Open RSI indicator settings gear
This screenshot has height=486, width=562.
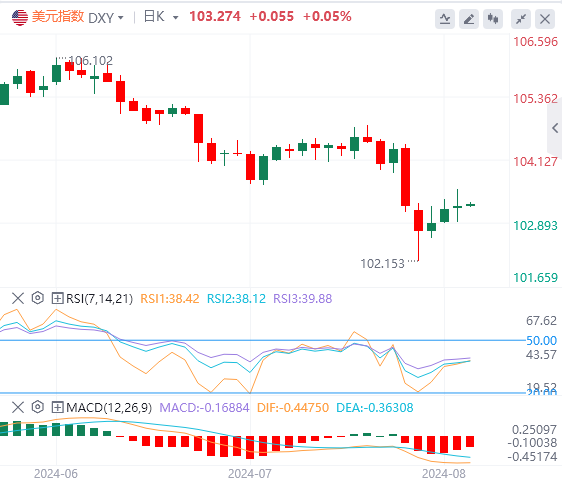pos(38,298)
